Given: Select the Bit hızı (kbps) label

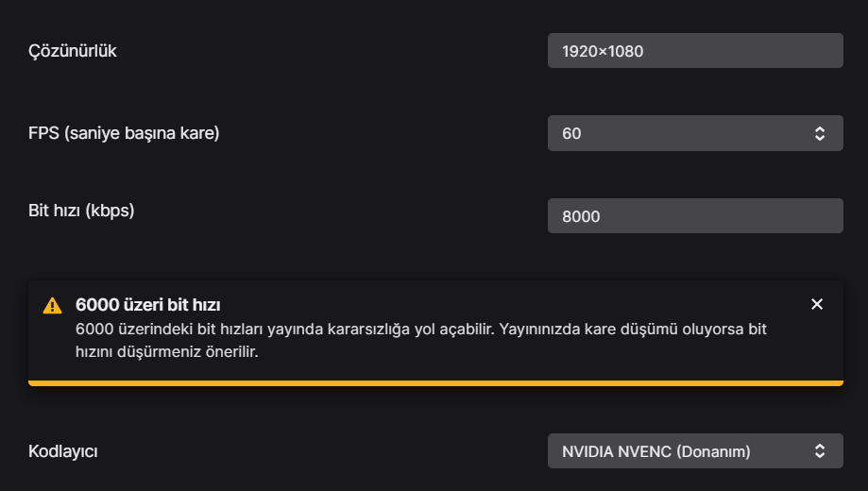Looking at the screenshot, I should [x=81, y=211].
